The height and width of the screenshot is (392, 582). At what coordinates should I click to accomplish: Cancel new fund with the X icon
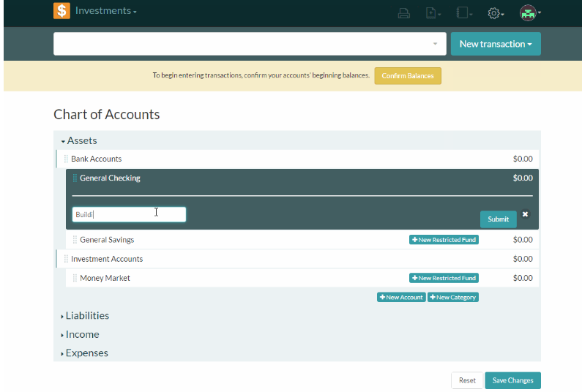tap(525, 214)
